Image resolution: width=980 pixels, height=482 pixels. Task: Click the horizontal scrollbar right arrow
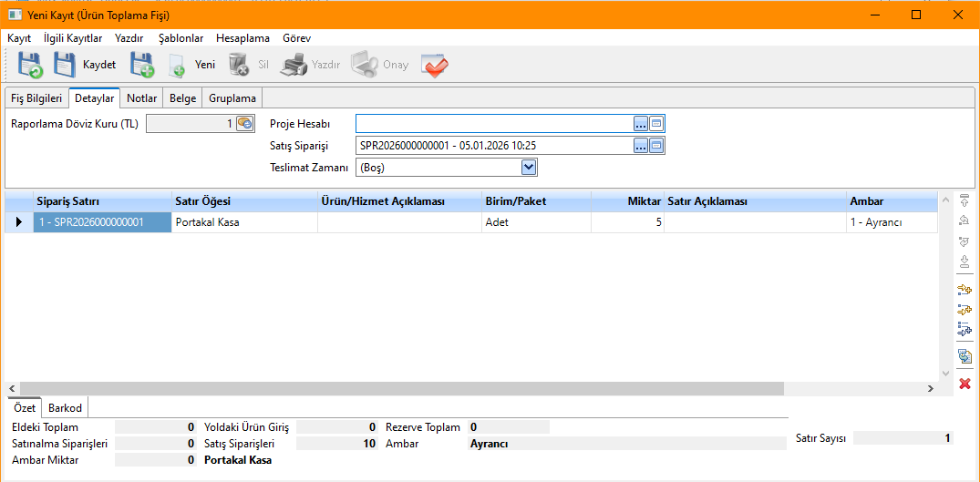pyautogui.click(x=930, y=388)
